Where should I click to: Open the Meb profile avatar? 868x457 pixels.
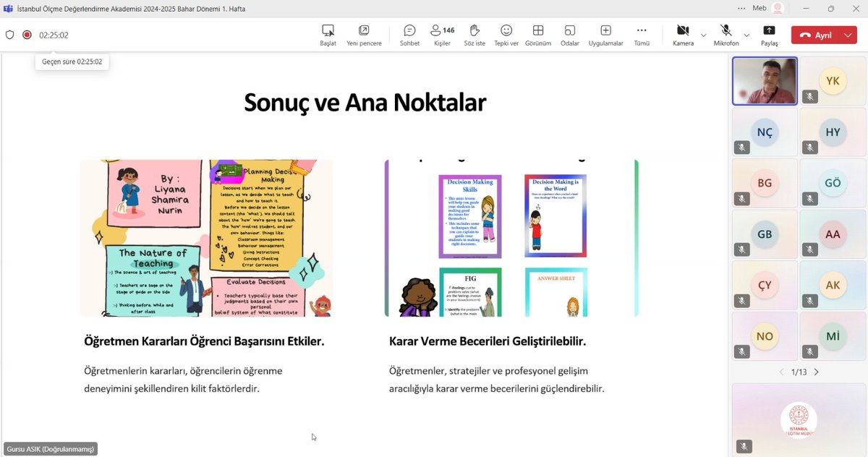(778, 8)
